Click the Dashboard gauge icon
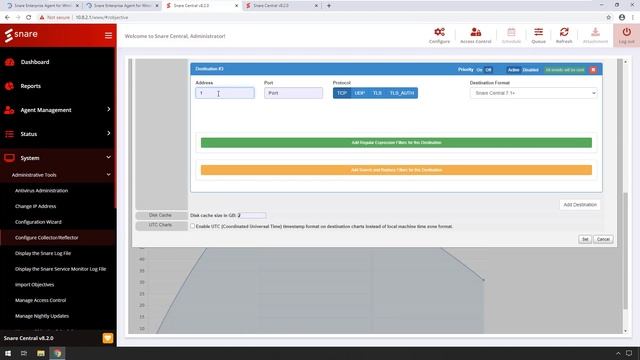The height and width of the screenshot is (360, 640). click(9, 62)
